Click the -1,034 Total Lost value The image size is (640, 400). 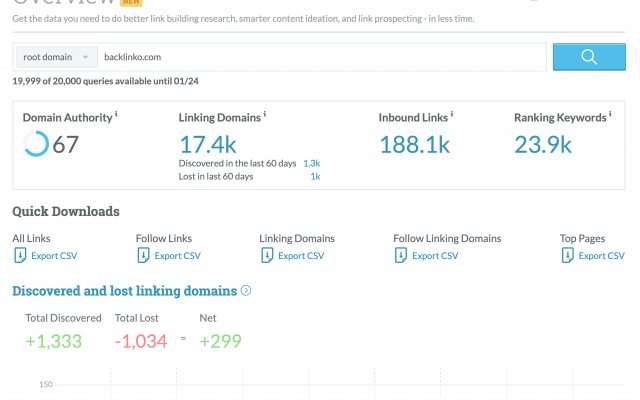141,341
